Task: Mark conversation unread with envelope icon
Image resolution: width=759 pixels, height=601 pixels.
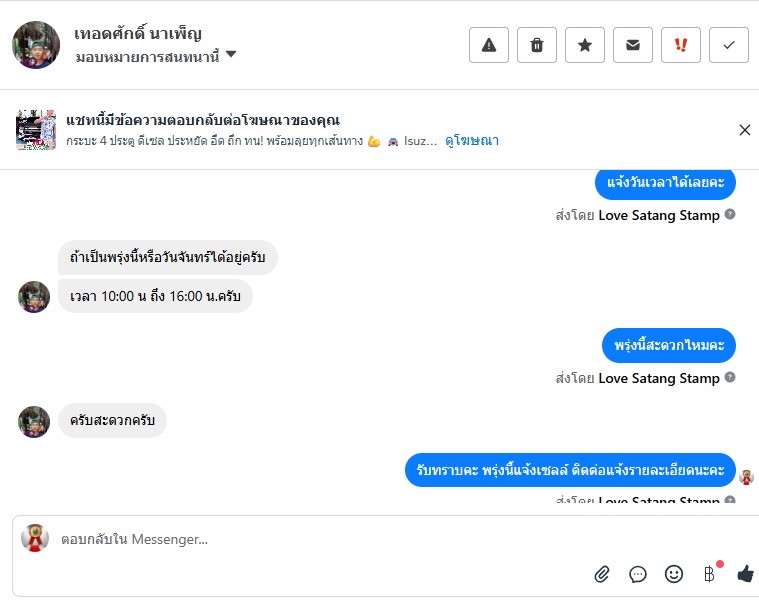Action: click(633, 45)
